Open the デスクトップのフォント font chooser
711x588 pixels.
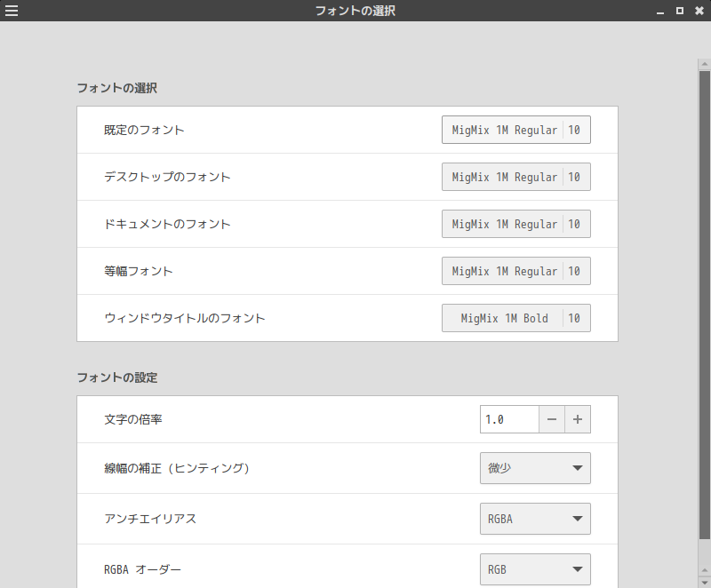[x=516, y=177]
